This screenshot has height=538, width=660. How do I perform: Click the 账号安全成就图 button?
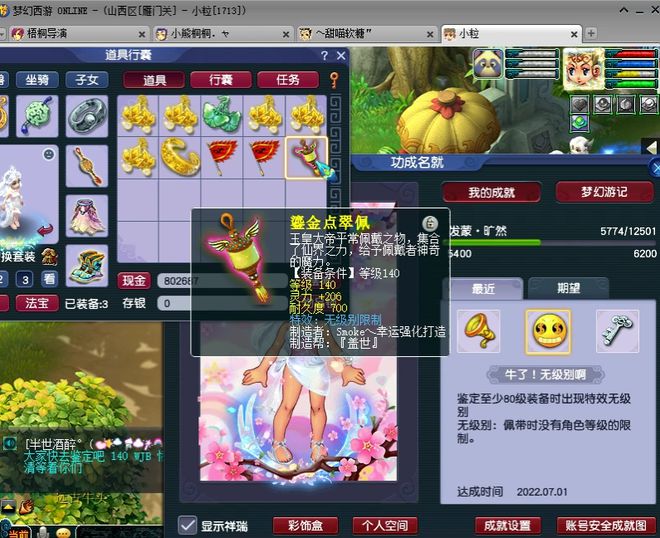(606, 525)
